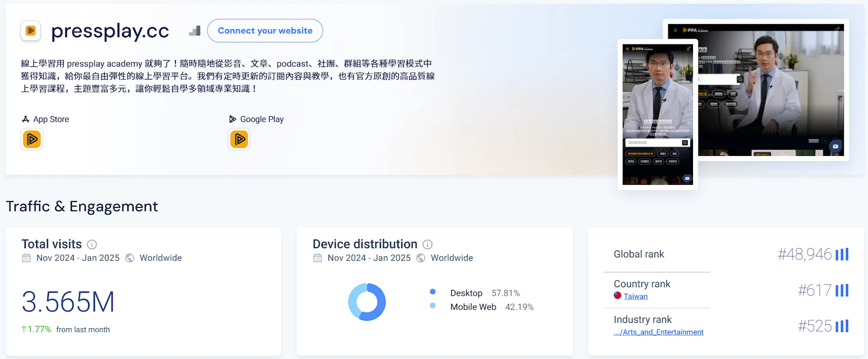Click the #525 industry rank number
Screen dimensions: 868x359
tap(815, 326)
